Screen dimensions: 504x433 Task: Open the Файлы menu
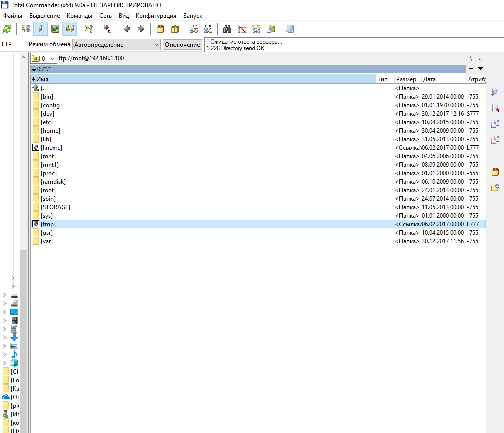(13, 16)
